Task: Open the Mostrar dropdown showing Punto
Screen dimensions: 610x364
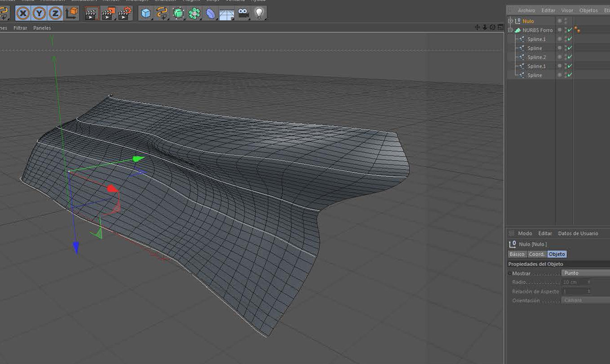Action: (x=586, y=273)
